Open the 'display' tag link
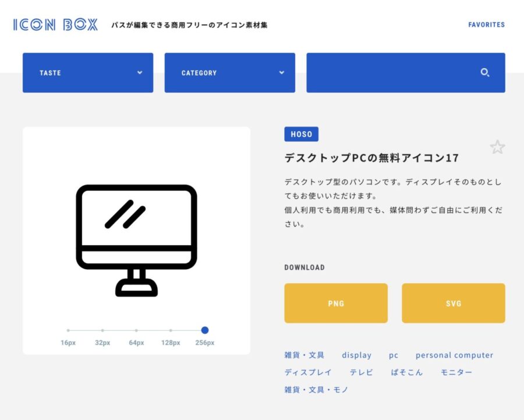This screenshot has height=420, width=524. 357,355
